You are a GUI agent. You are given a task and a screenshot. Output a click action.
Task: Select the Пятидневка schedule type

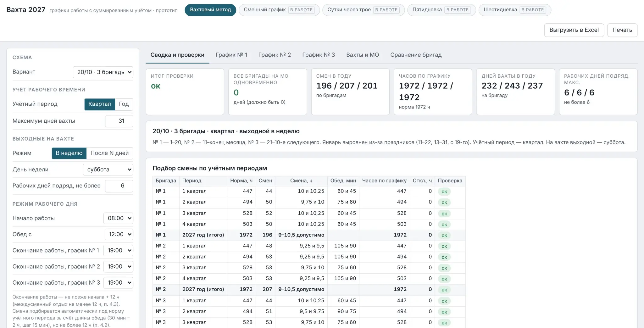441,10
